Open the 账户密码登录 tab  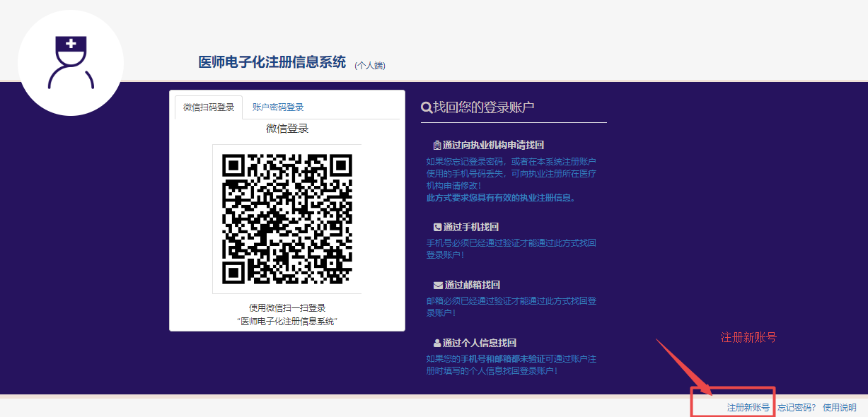pyautogui.click(x=278, y=107)
